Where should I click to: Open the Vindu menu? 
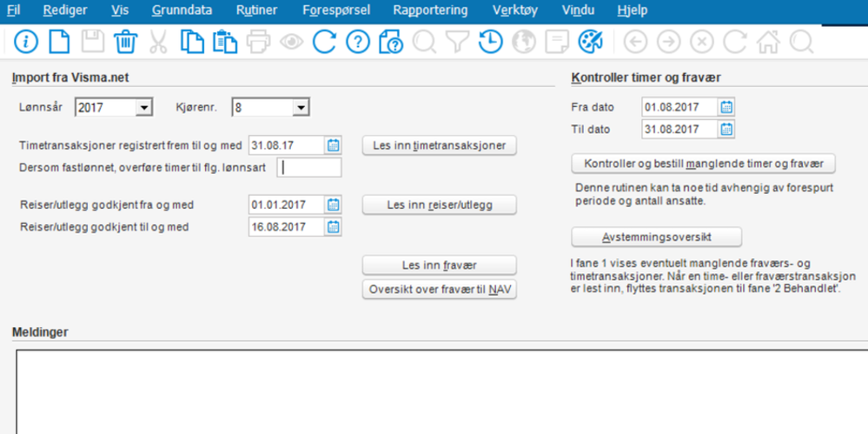[x=578, y=10]
